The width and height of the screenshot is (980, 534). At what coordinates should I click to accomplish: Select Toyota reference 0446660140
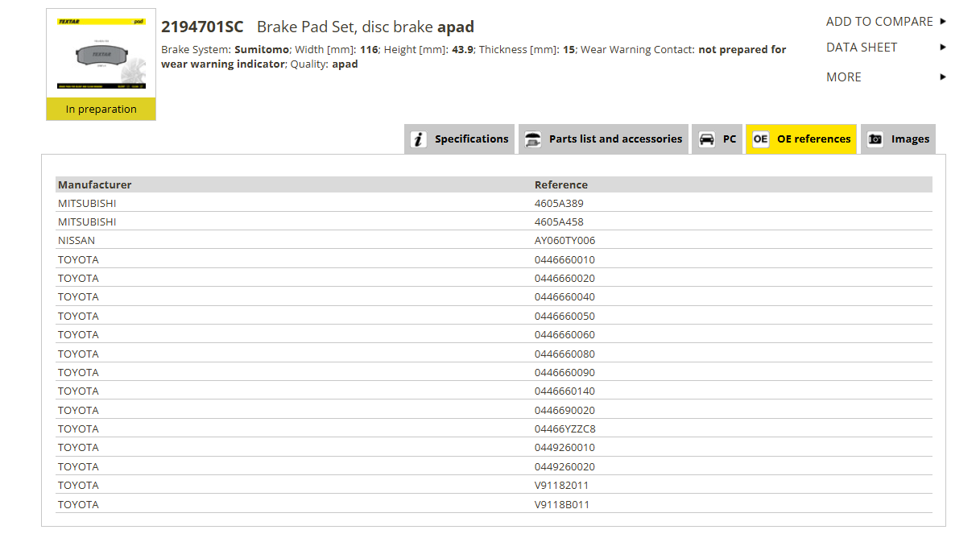point(564,391)
